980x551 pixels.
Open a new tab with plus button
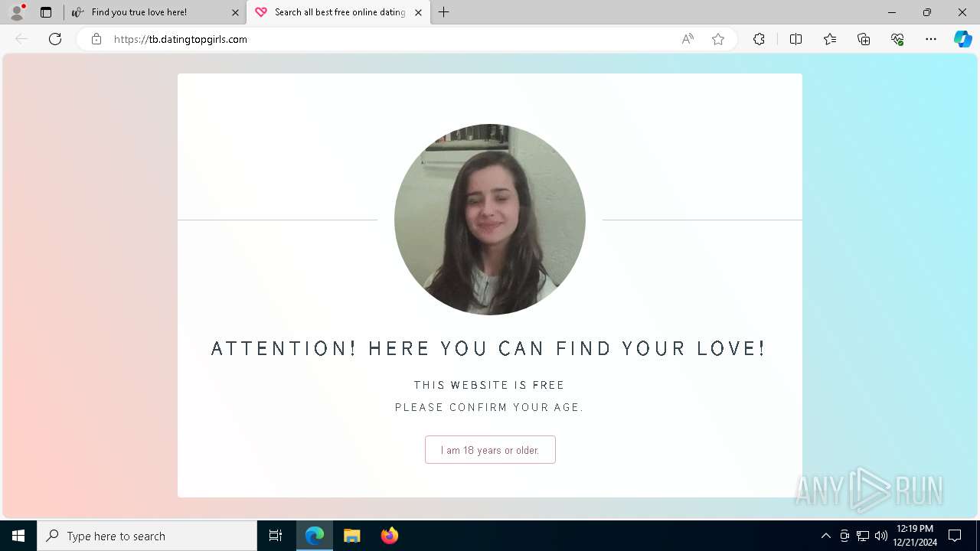coord(444,12)
